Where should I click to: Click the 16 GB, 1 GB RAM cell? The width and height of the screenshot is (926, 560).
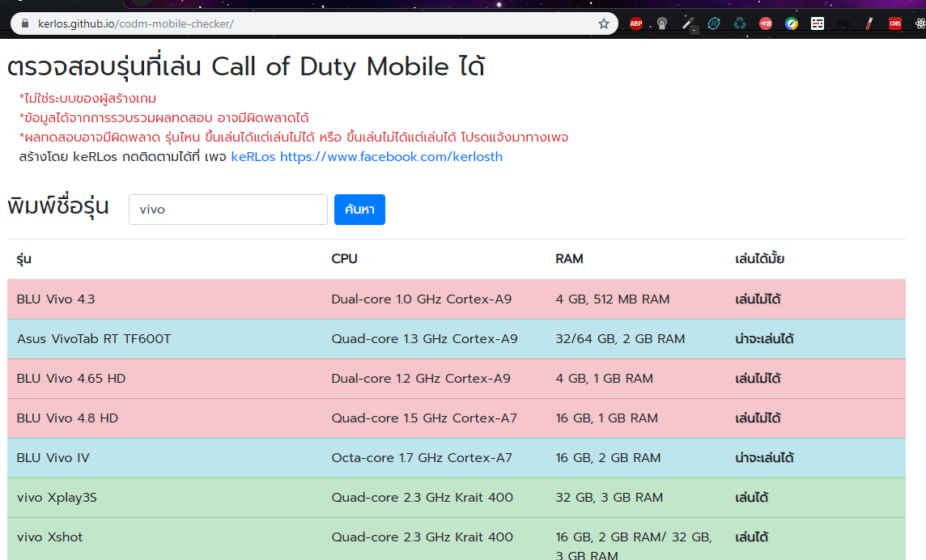pos(606,418)
